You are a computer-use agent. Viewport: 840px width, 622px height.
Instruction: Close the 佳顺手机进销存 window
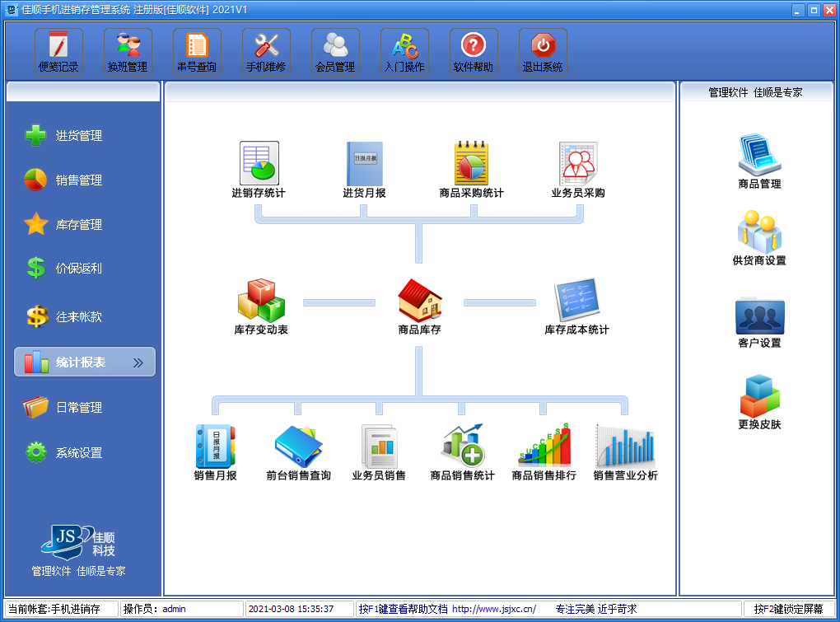tap(829, 10)
